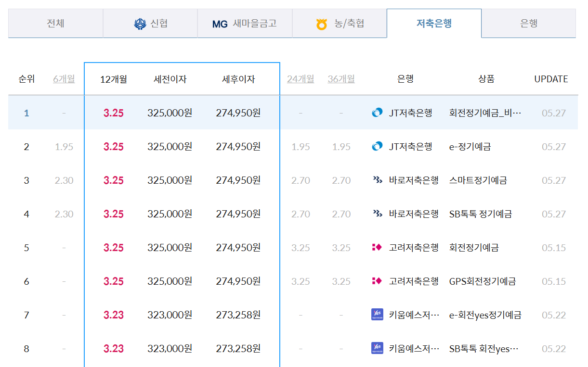Click 고려저축은행 logo in rank 5 row
588x367 pixels.
click(377, 247)
